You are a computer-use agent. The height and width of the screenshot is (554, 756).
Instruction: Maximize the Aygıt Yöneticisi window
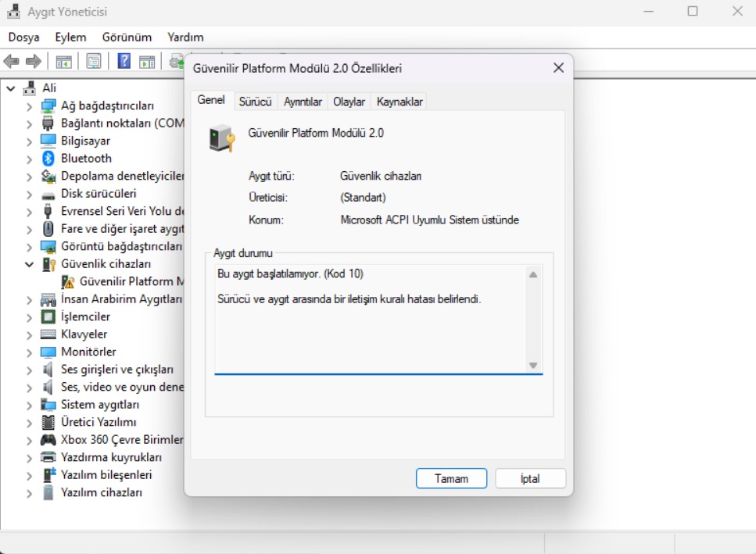click(693, 11)
